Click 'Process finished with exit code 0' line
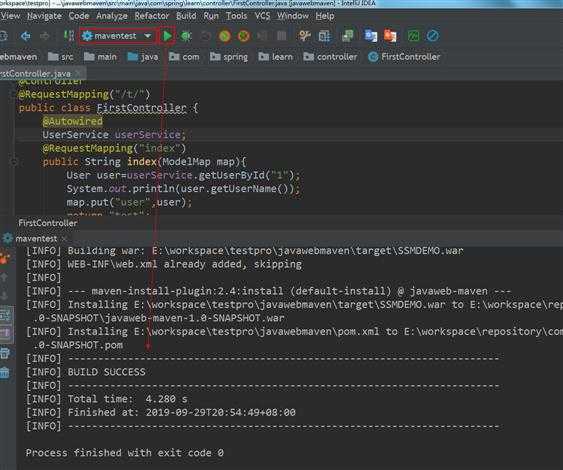The image size is (563, 470). point(125,453)
